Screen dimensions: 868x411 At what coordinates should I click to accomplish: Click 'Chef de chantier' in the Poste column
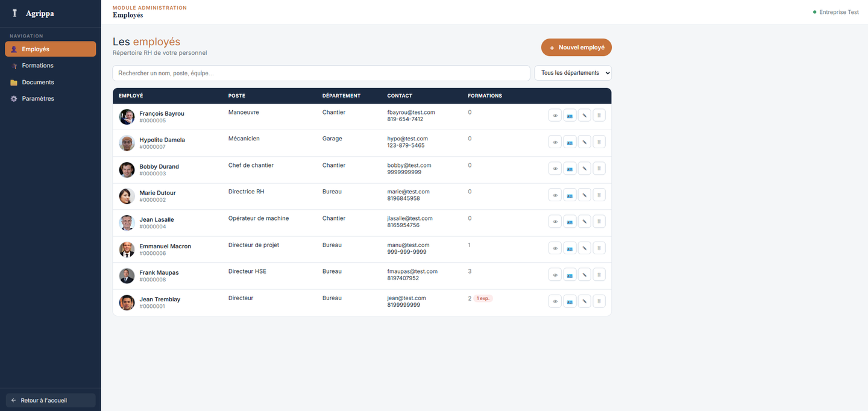[251, 165]
